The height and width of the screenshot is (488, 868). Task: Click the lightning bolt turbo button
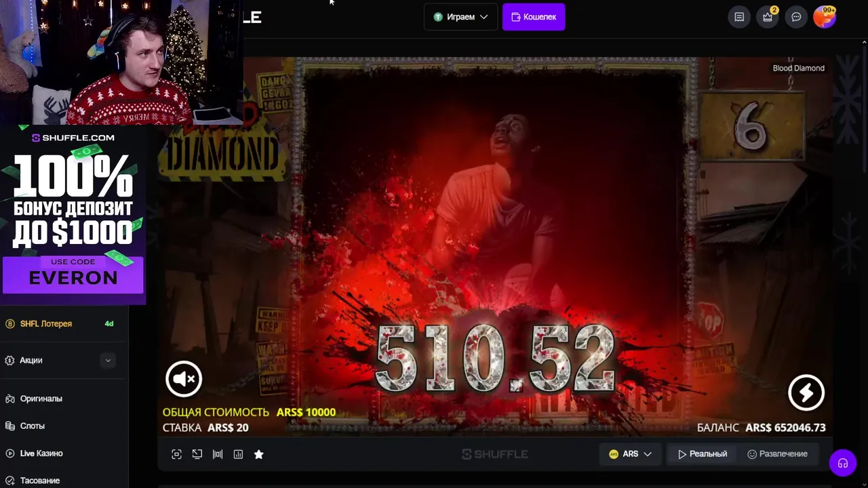point(806,392)
